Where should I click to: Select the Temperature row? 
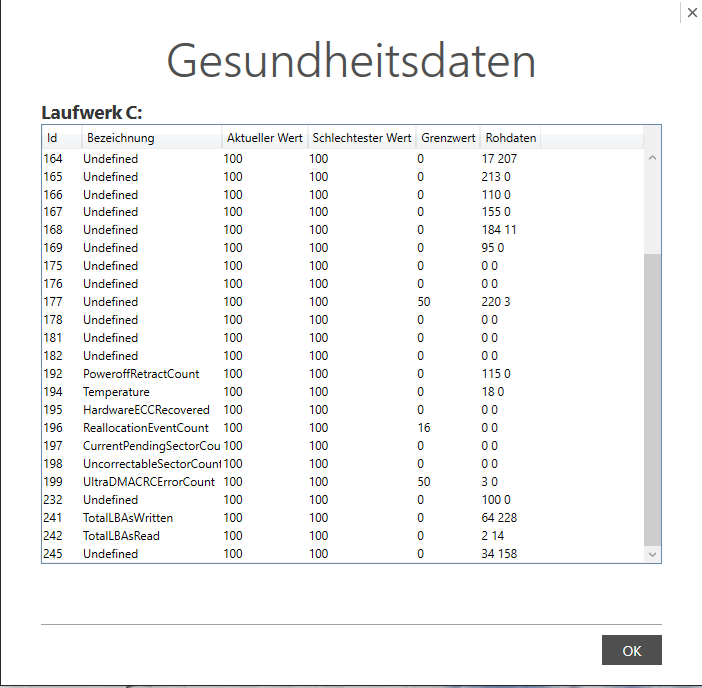point(342,392)
